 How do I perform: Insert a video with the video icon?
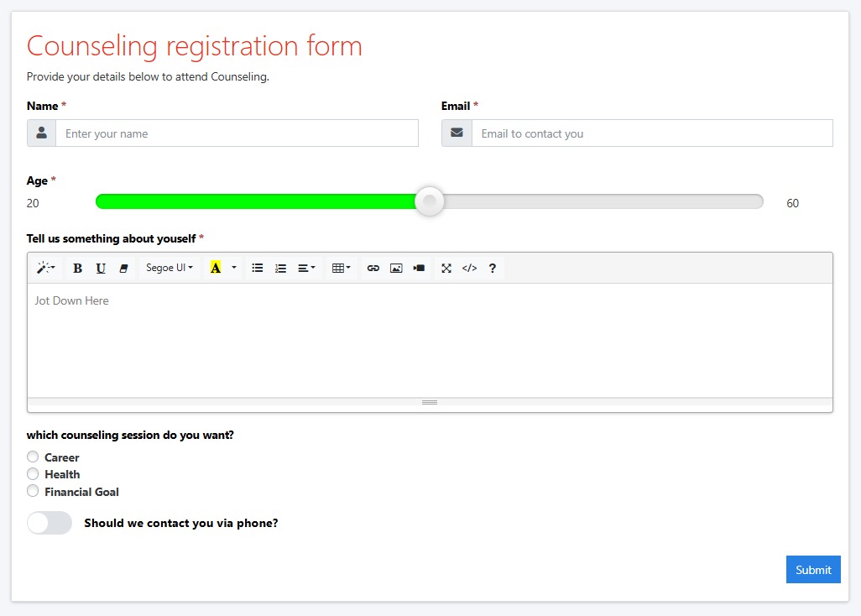click(419, 269)
